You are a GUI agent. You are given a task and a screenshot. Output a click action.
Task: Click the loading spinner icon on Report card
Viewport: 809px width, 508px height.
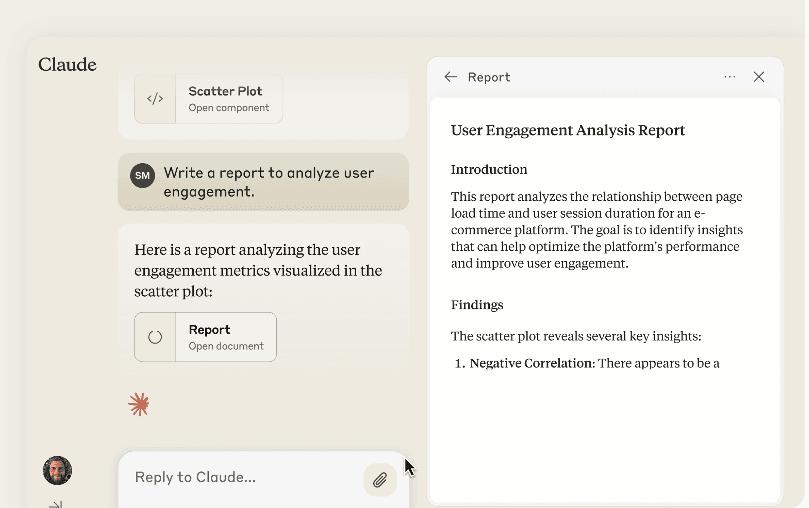(x=155, y=337)
